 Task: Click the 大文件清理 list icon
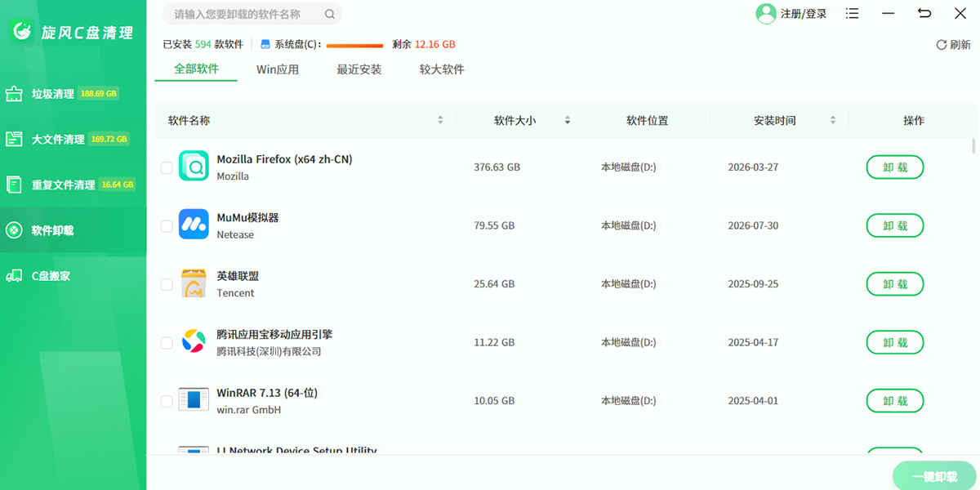click(14, 139)
